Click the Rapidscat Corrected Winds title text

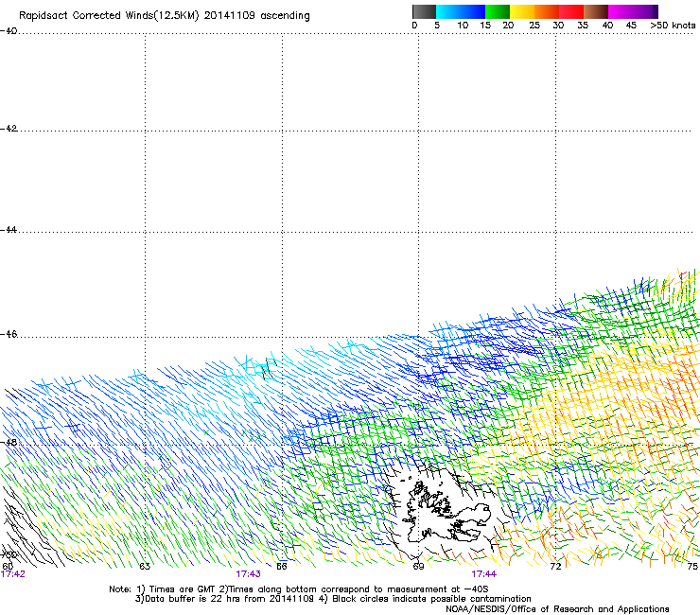[x=165, y=15]
